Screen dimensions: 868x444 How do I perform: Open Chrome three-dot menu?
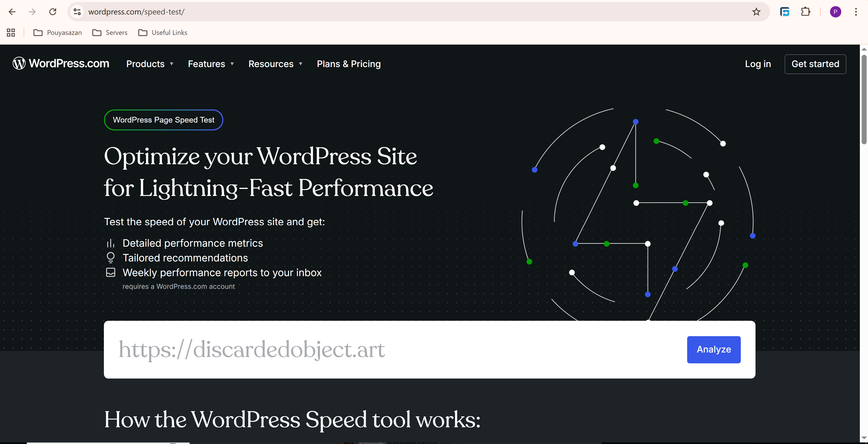coord(856,12)
